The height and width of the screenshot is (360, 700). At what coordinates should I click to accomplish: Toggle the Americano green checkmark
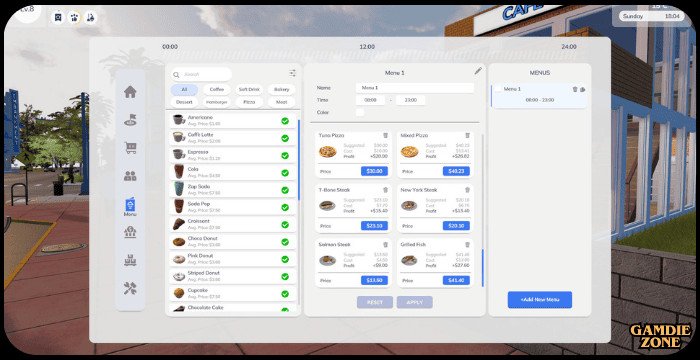click(x=285, y=121)
